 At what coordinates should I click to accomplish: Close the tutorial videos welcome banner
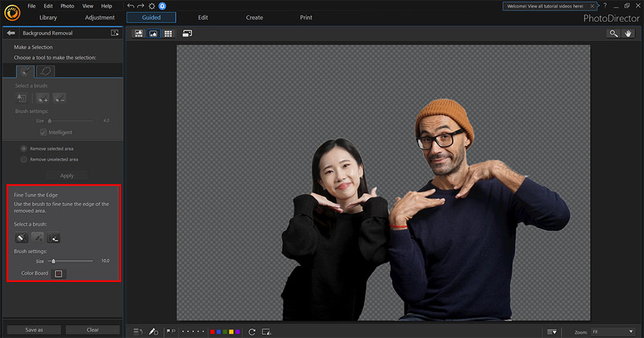pyautogui.click(x=592, y=6)
